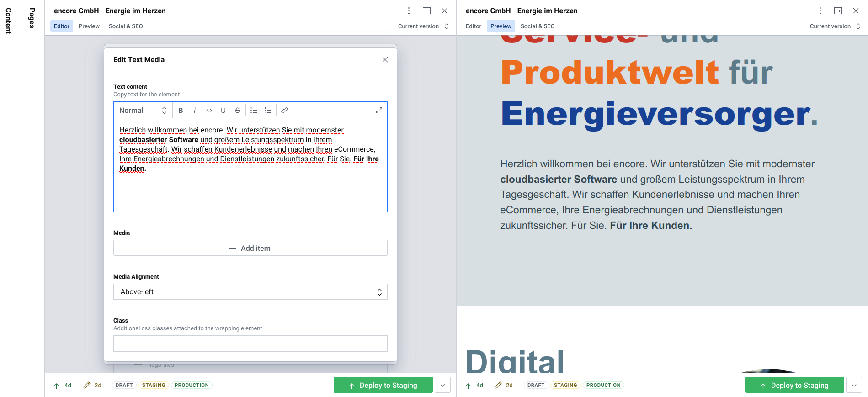The image size is (868, 397).
Task: Click inside the text content editing area
Action: pyautogui.click(x=250, y=165)
